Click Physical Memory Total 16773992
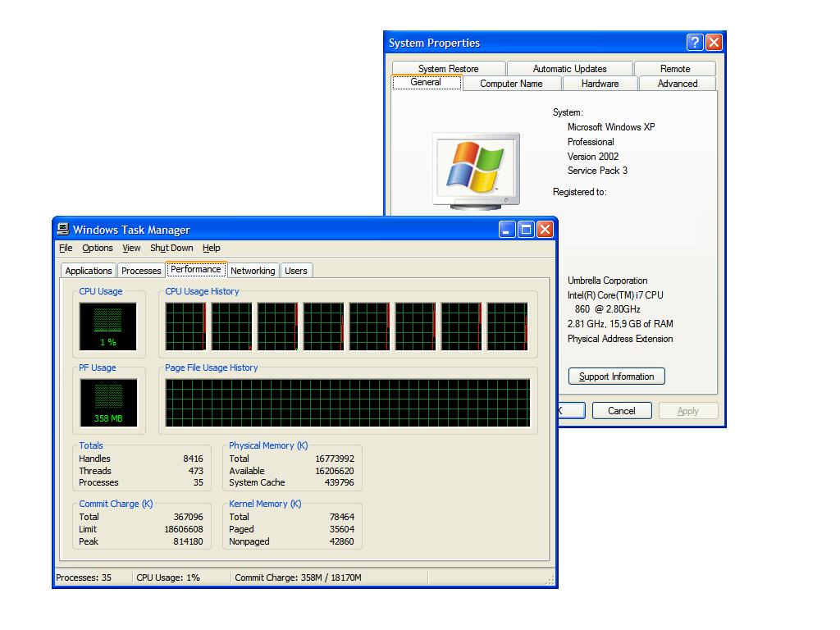The image size is (840, 630). coord(335,459)
